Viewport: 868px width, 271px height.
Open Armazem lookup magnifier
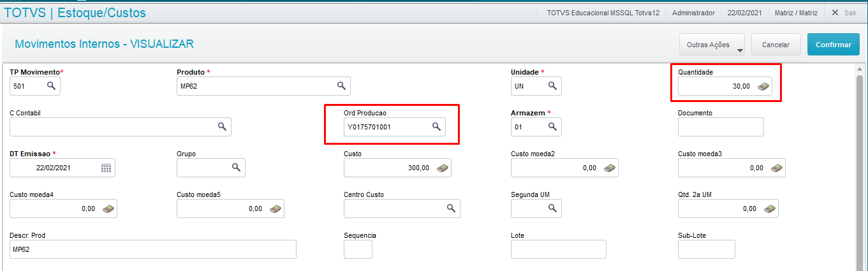552,127
